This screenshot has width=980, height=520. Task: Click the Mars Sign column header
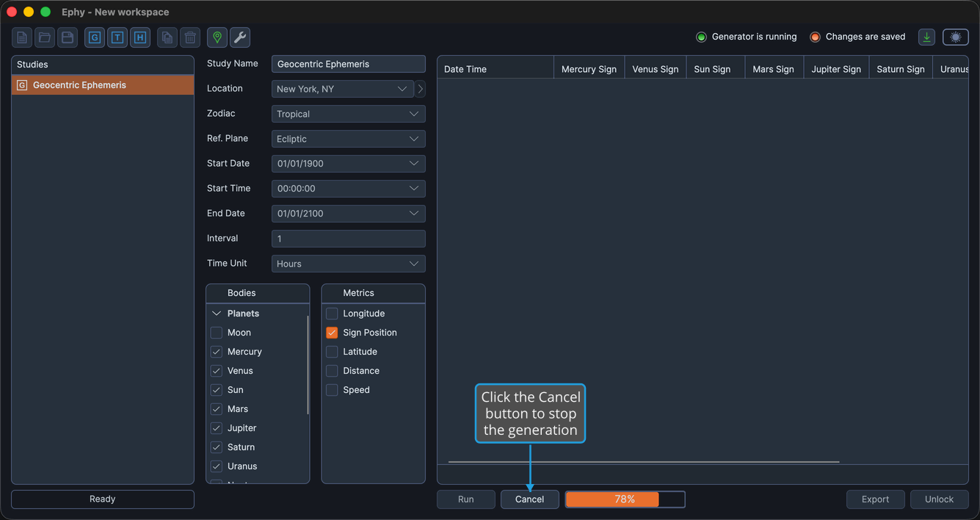click(774, 69)
